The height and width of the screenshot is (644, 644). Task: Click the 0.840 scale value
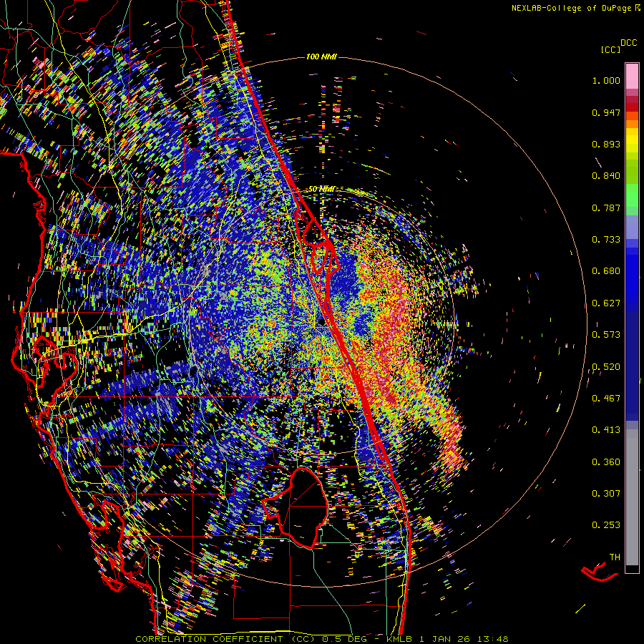[x=606, y=176]
